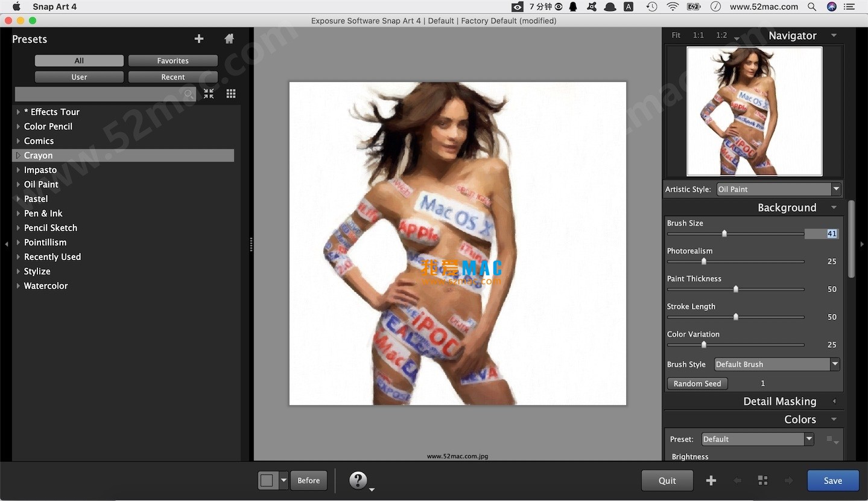Open Spotlight search in the menu bar
This screenshot has height=501, width=868.
[x=812, y=7]
